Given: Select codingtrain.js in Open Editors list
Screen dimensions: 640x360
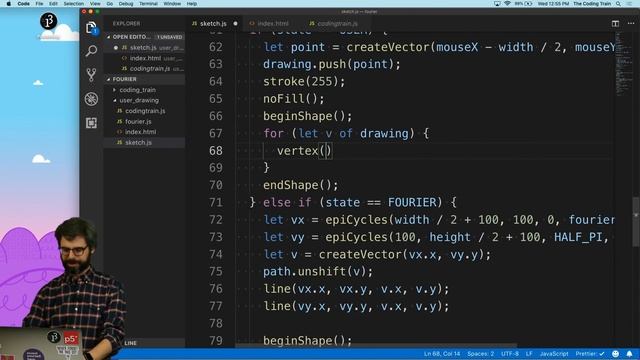Looking at the screenshot, I should click(144, 69).
